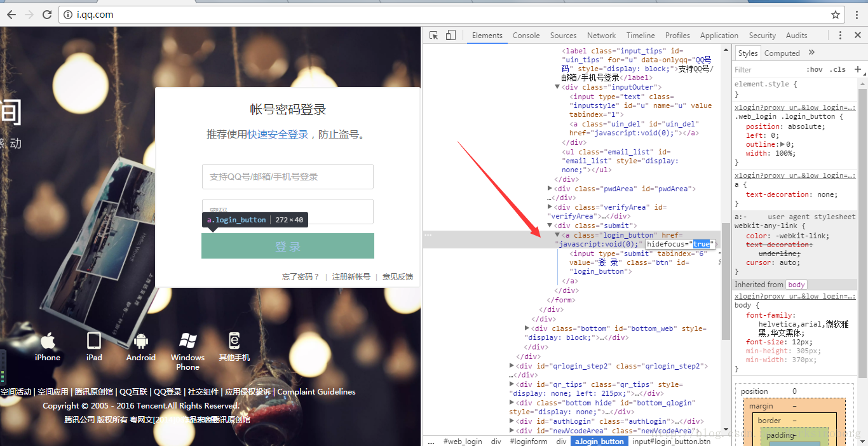Click the 其他手机 phone icon
The width and height of the screenshot is (868, 446).
234,341
